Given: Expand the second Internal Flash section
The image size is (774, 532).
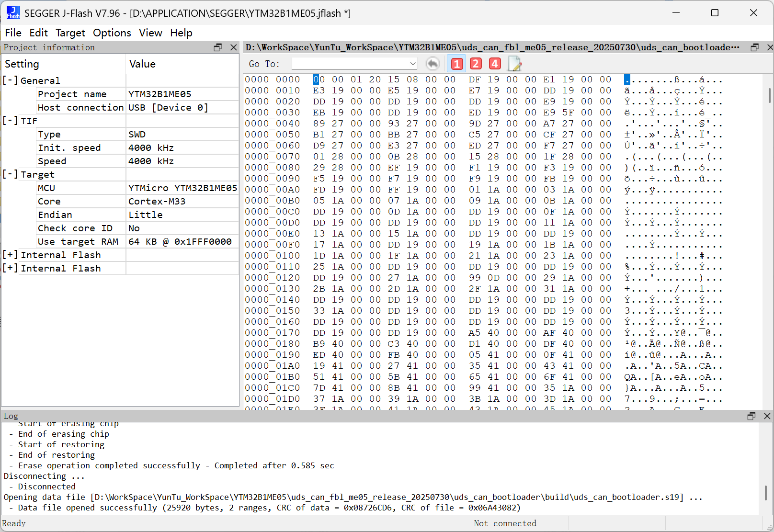Looking at the screenshot, I should pyautogui.click(x=10, y=268).
